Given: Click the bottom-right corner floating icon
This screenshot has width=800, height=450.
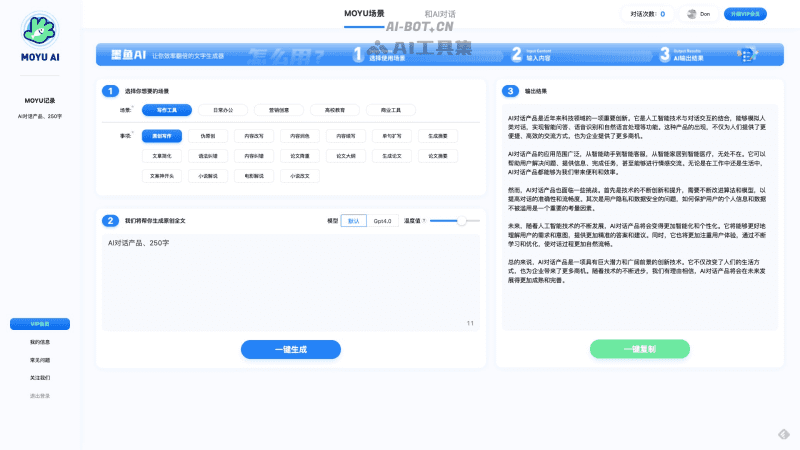Looking at the screenshot, I should click(x=785, y=434).
